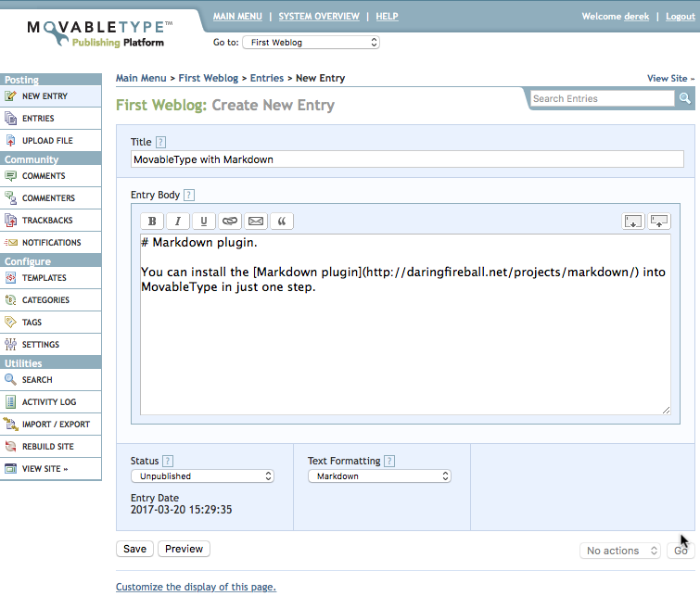Click the Utilities Search magnifier icon
The height and width of the screenshot is (596, 700).
[x=11, y=379]
